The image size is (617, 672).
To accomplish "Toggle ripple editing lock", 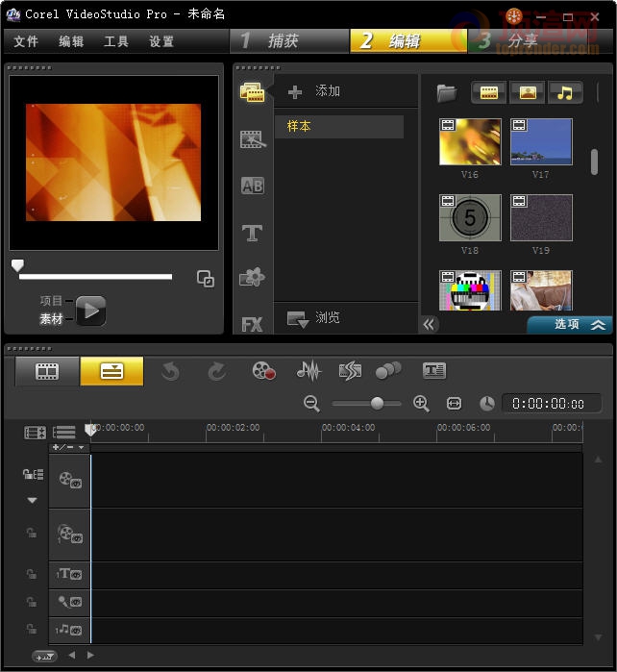I will click(x=33, y=474).
